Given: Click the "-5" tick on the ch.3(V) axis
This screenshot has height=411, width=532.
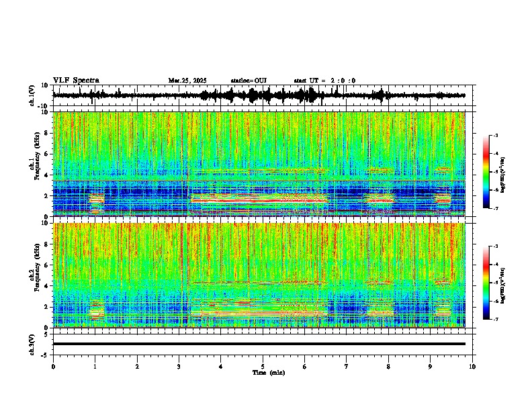Looking at the screenshot, I should click(46, 355).
